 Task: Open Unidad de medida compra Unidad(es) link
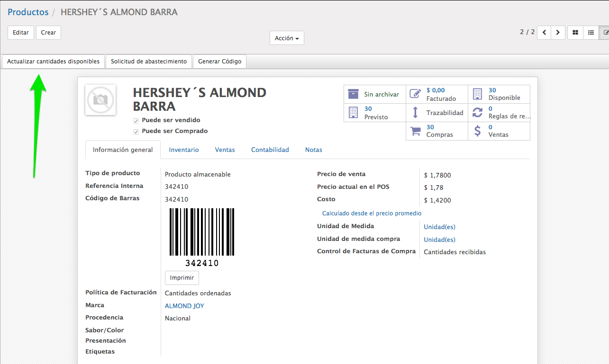439,240
